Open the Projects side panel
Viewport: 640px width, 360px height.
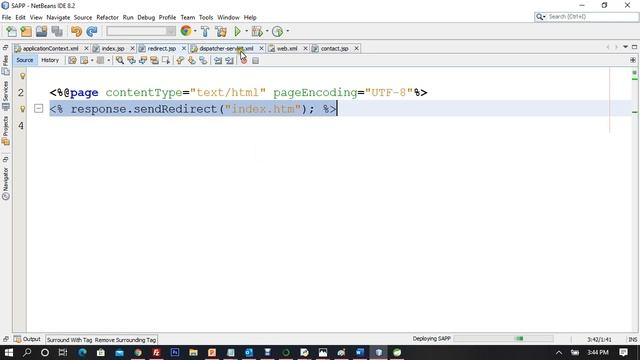5,131
